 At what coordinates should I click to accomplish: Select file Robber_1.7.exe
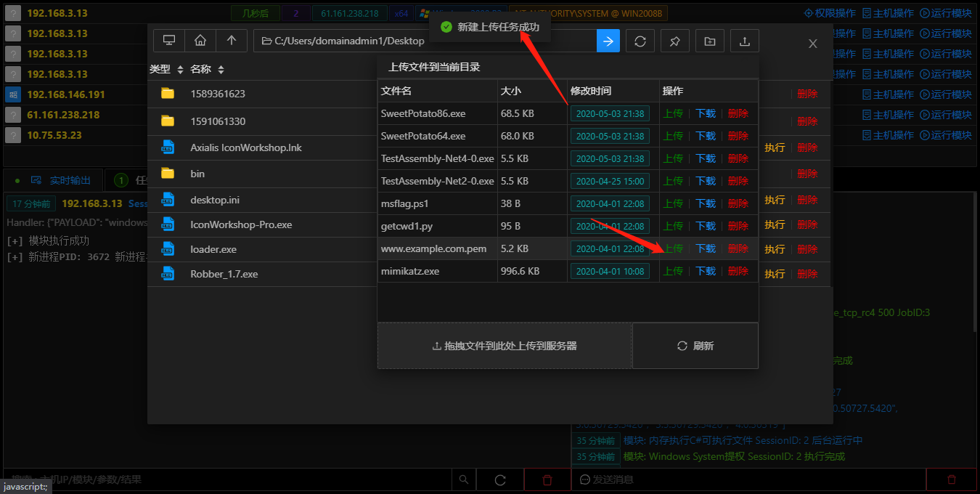pos(224,274)
